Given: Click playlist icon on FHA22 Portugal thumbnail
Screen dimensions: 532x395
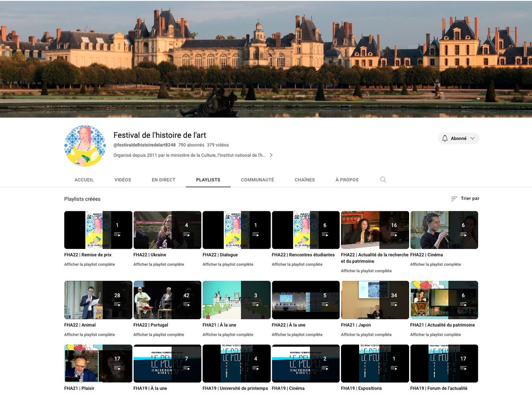Looking at the screenshot, I should (x=186, y=305).
